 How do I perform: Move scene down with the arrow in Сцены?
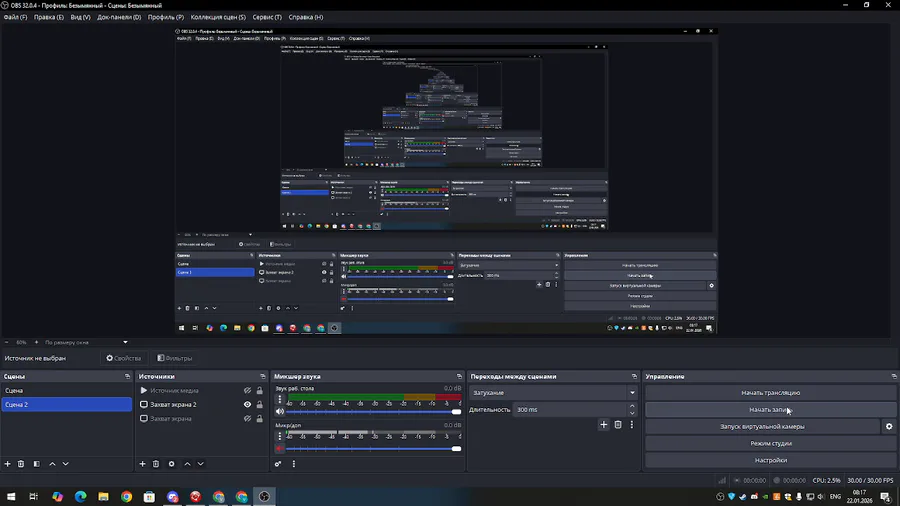(65, 464)
